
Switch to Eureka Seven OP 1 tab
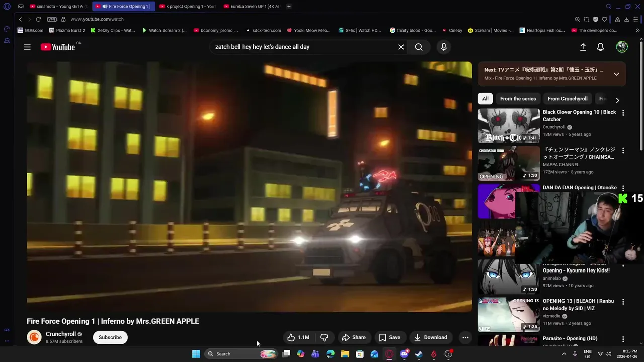(x=252, y=6)
